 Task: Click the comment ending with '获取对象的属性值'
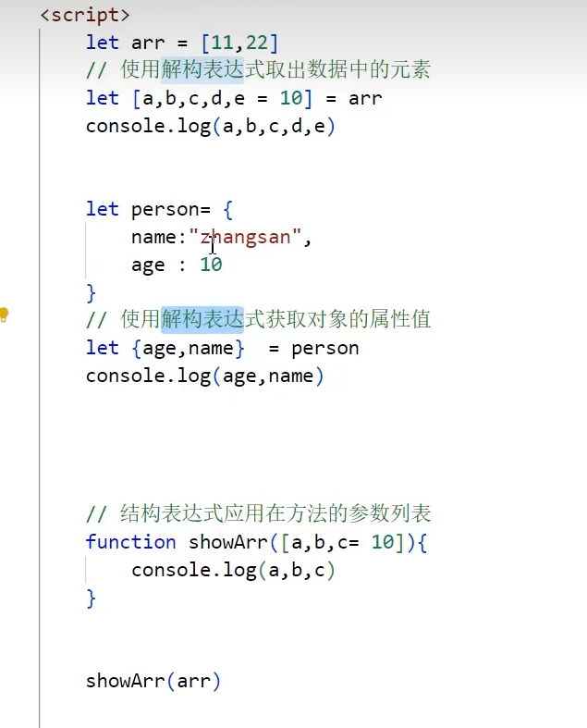pos(259,320)
